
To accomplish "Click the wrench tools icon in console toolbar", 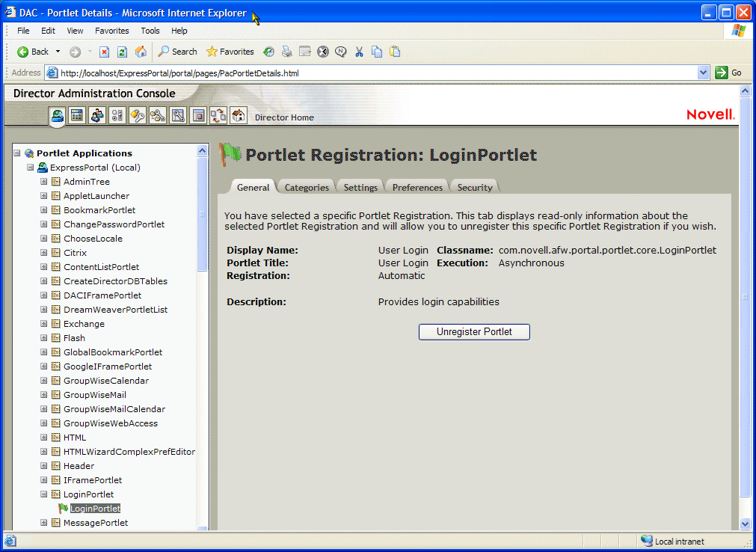I will [178, 115].
